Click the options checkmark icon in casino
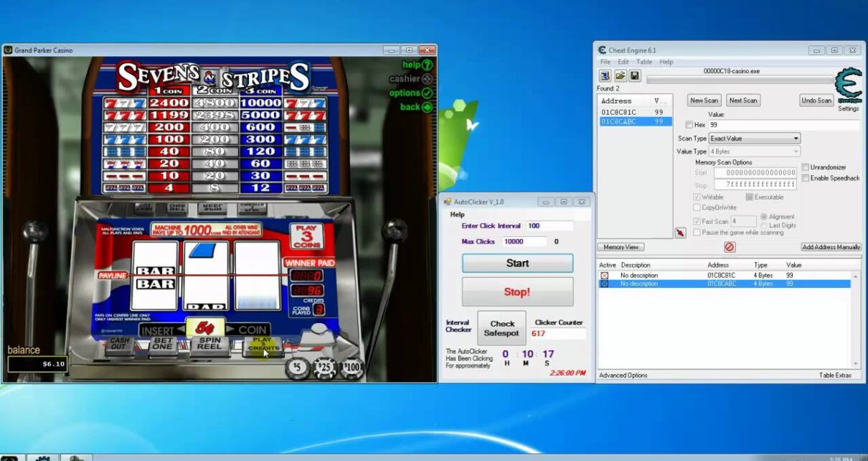Screen dimensions: 868x461 coord(428,93)
